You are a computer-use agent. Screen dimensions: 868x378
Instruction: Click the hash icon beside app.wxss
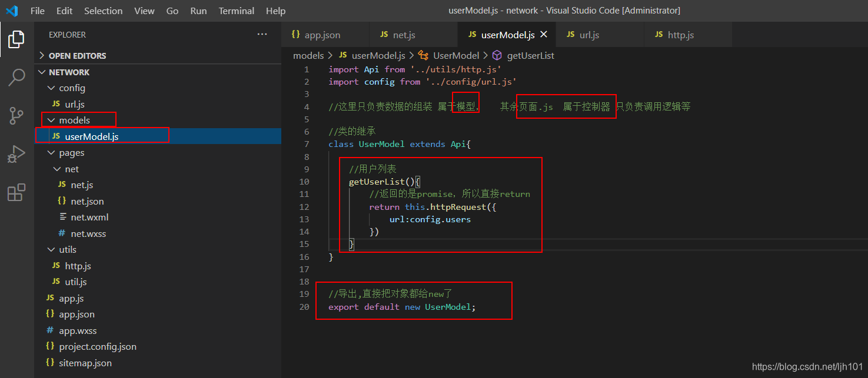(x=50, y=330)
